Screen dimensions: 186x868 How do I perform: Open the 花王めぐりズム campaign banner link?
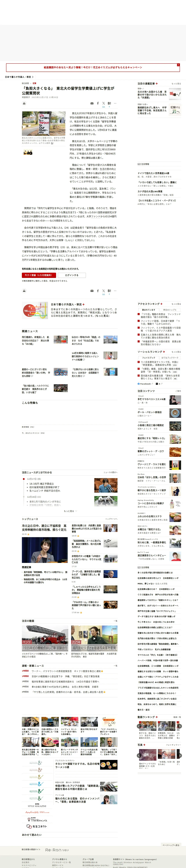93,67
